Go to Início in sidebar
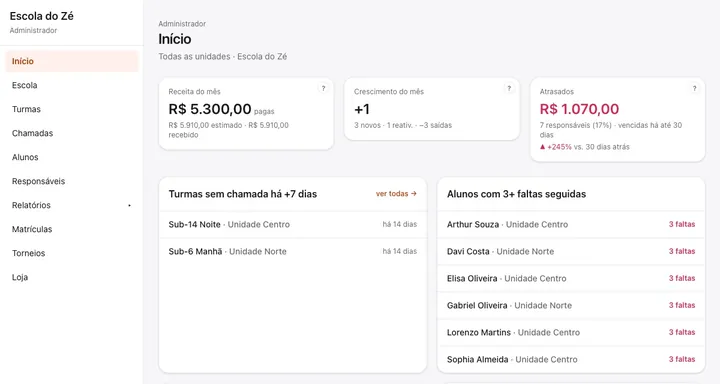 pos(72,61)
